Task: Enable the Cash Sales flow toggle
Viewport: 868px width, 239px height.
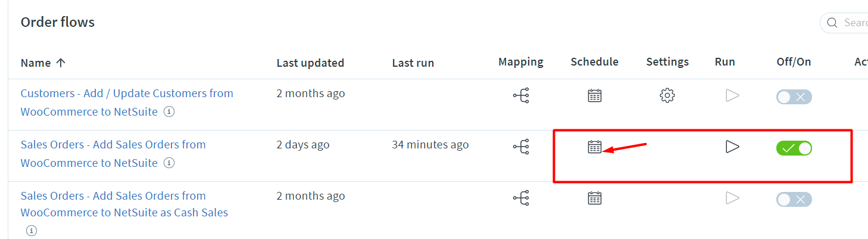Action: pyautogui.click(x=794, y=200)
